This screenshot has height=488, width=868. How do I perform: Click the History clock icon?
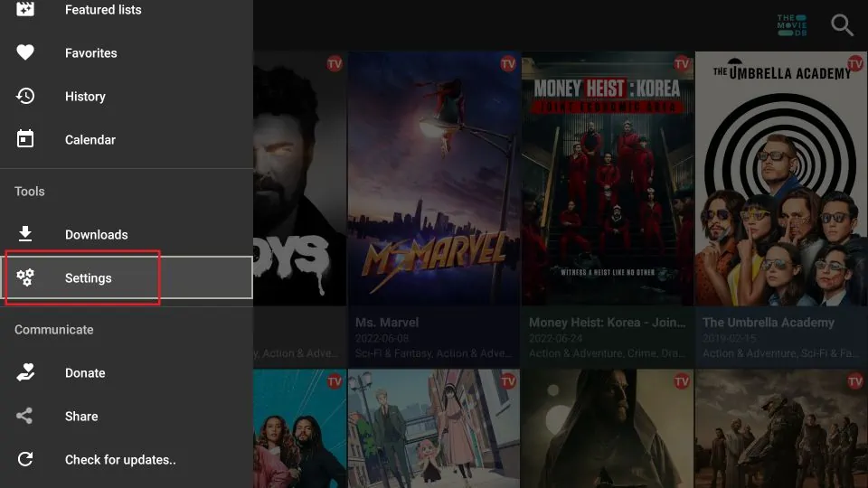point(25,96)
